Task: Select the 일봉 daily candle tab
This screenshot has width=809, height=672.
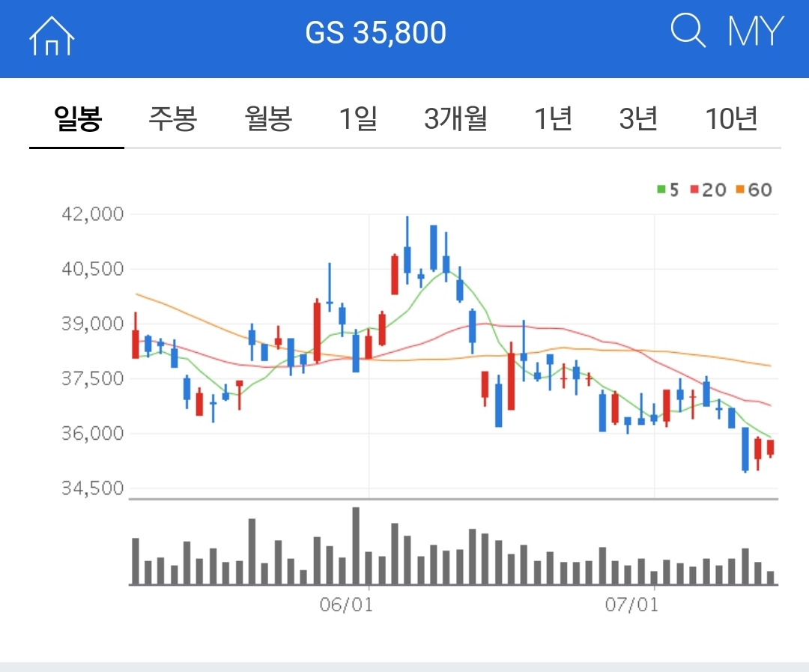Action: 77,118
